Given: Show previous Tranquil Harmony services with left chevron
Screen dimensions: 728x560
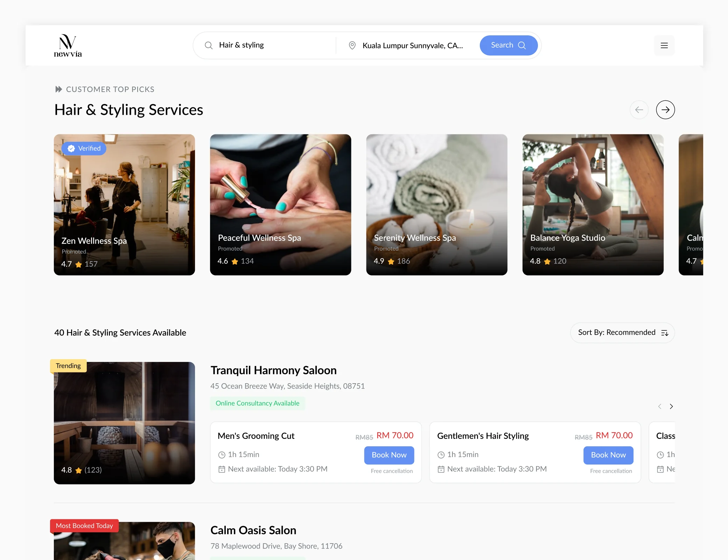Looking at the screenshot, I should (x=660, y=406).
